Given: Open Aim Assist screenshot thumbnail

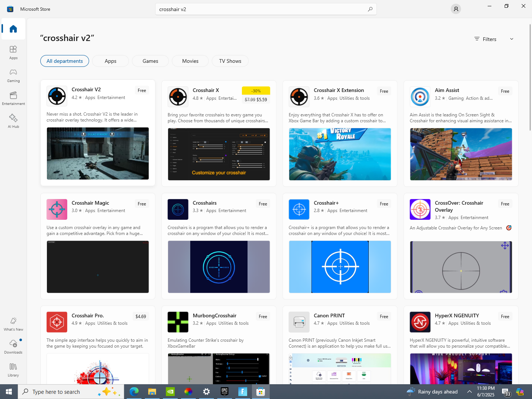Looking at the screenshot, I should 461,154.
